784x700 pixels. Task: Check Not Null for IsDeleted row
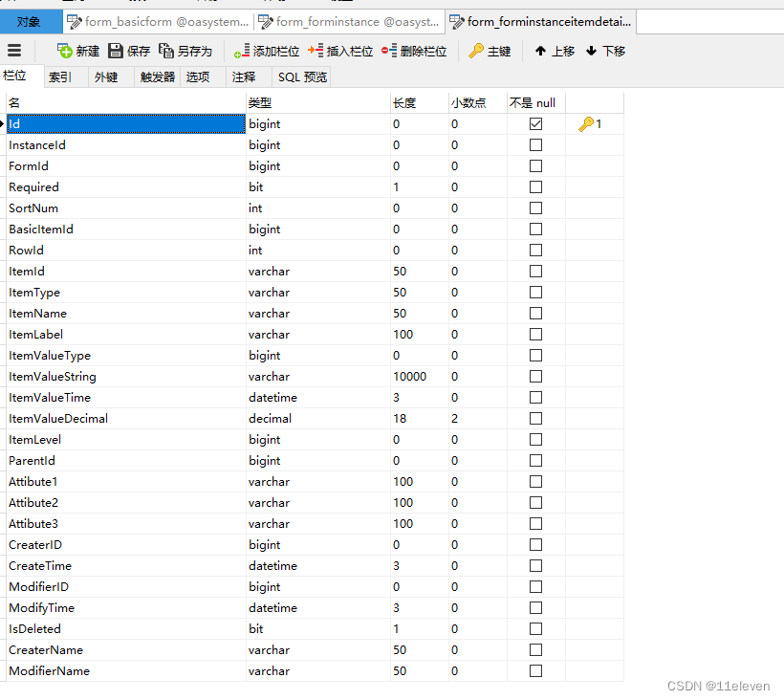click(535, 629)
